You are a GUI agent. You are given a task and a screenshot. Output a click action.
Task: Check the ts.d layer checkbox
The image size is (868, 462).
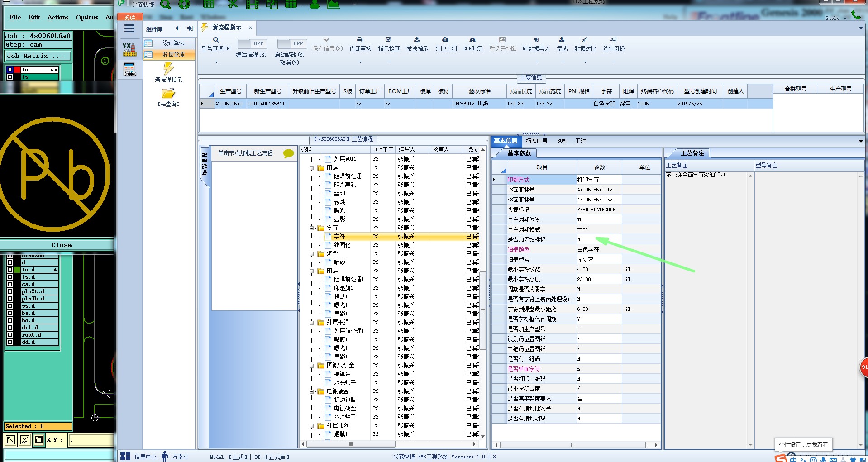click(x=10, y=277)
